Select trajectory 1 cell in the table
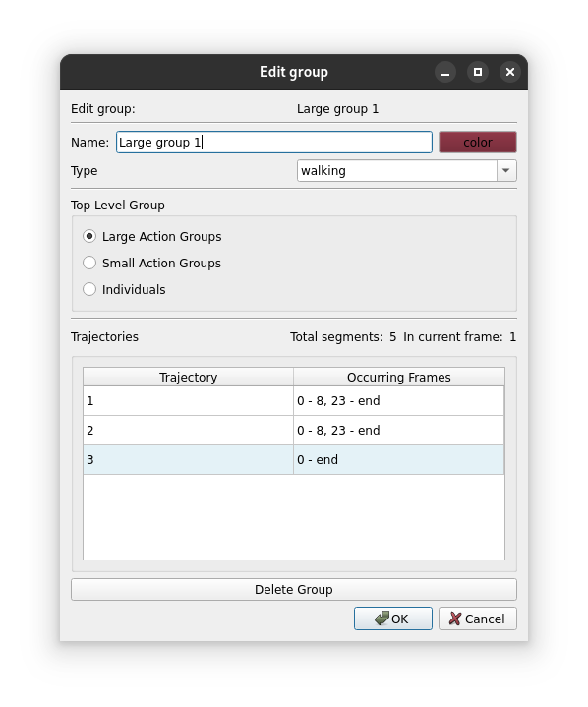This screenshot has height=707, width=588. click(188, 401)
